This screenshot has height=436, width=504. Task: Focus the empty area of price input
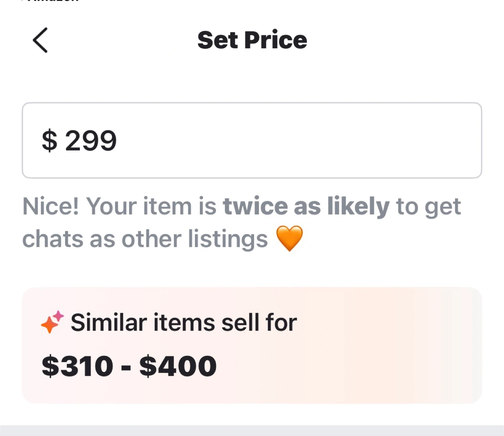coord(297,141)
